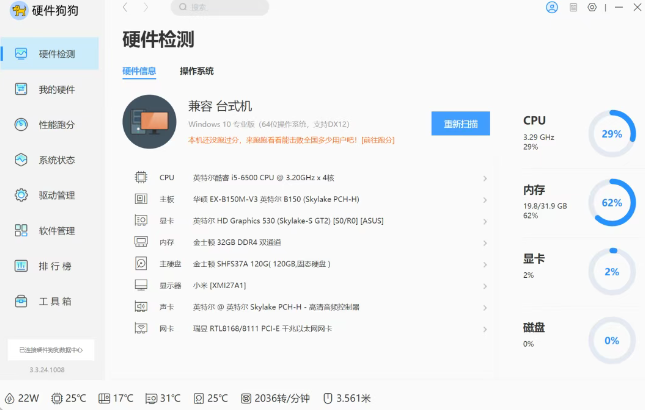
Task: Click the 19.8/31.9 GB memory value
Action: pos(545,206)
